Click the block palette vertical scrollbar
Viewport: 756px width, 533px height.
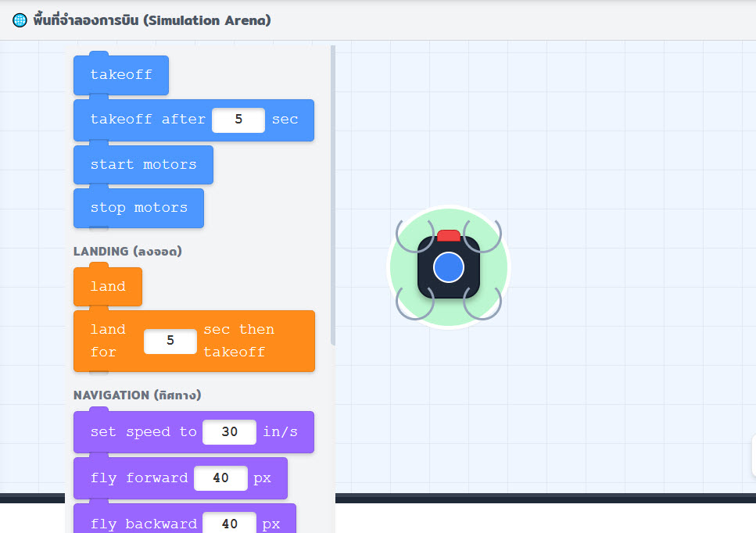(333, 195)
